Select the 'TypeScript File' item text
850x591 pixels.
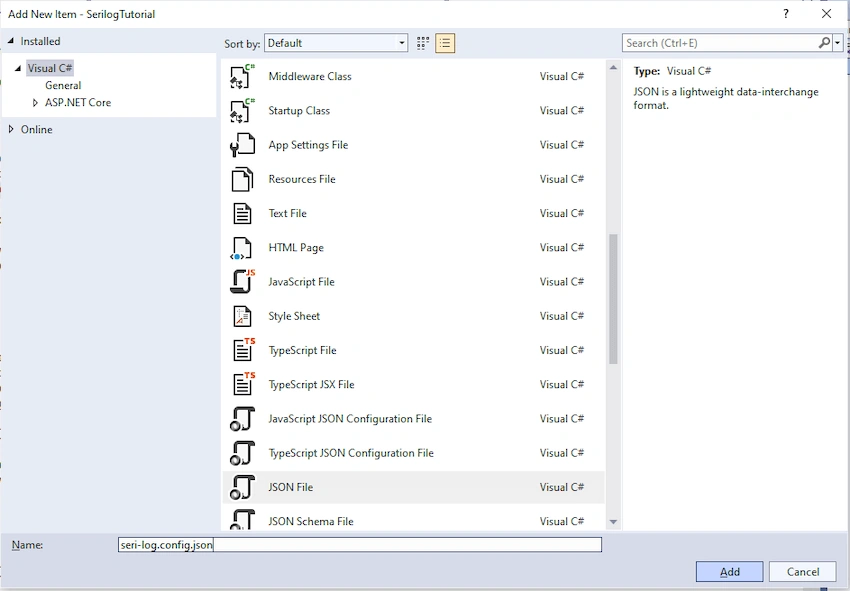click(x=302, y=350)
